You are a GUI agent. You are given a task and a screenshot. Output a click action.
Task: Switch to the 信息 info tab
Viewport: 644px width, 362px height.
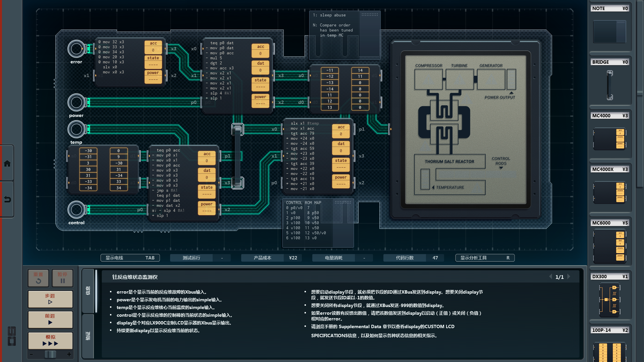[x=88, y=291]
